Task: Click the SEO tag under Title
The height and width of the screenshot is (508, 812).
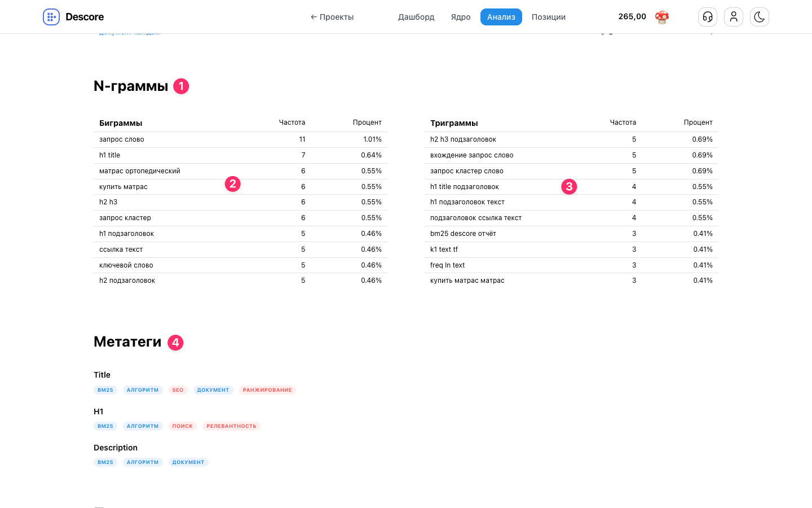Action: pos(178,390)
